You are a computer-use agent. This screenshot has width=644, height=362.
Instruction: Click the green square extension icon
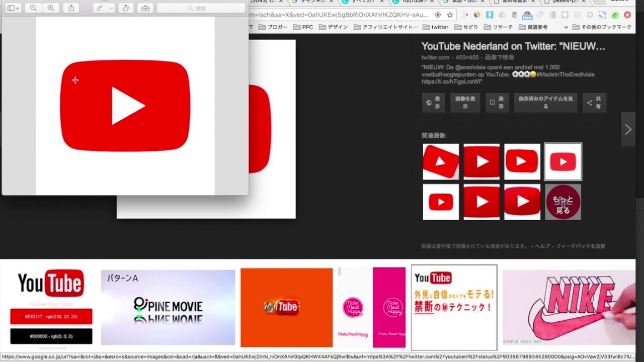pyautogui.click(x=614, y=15)
